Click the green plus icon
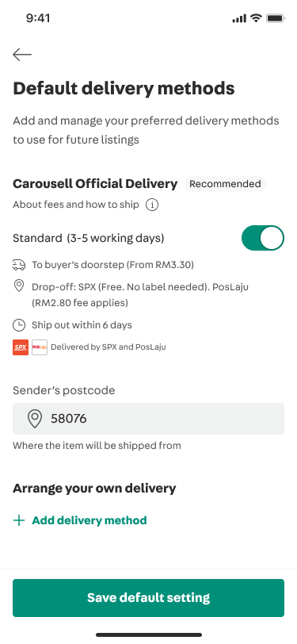Image resolution: width=297 pixels, height=644 pixels. point(19,521)
